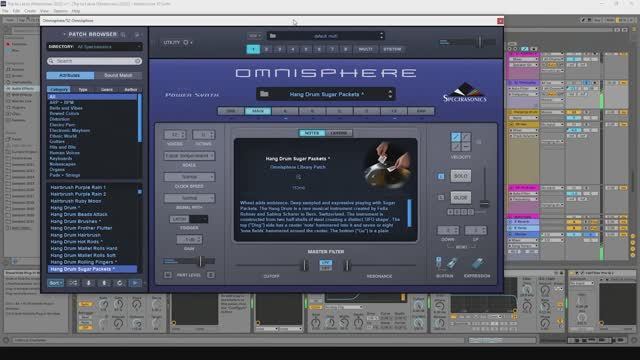This screenshot has height=360, width=640.
Task: Open the ORB page tab
Action: (231, 111)
